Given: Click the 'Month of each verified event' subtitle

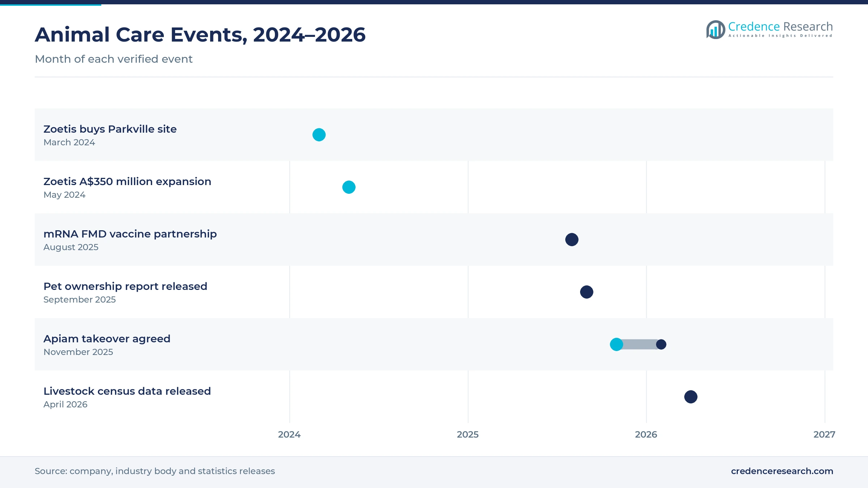Looking at the screenshot, I should [114, 59].
